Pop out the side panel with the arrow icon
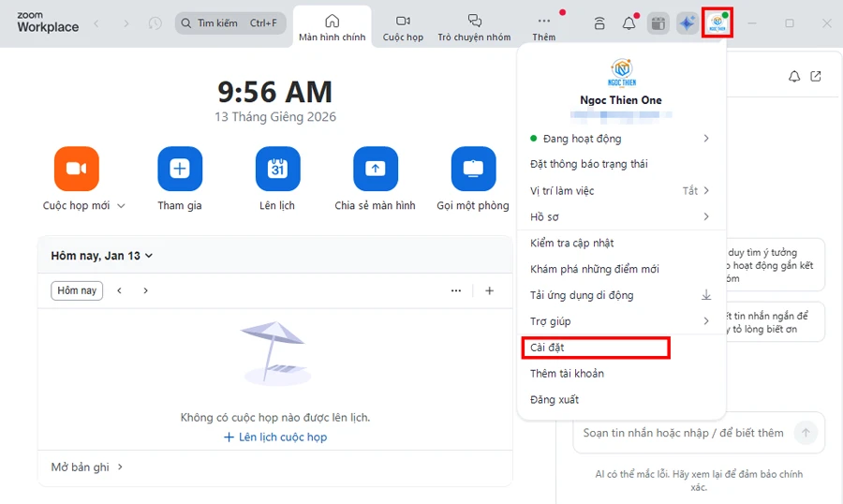The width and height of the screenshot is (843, 504). (x=816, y=77)
